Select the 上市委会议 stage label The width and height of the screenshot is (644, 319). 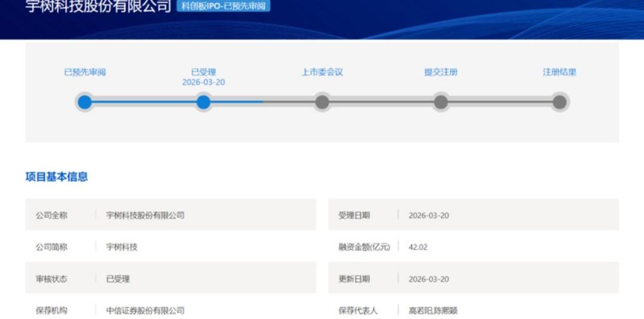322,72
